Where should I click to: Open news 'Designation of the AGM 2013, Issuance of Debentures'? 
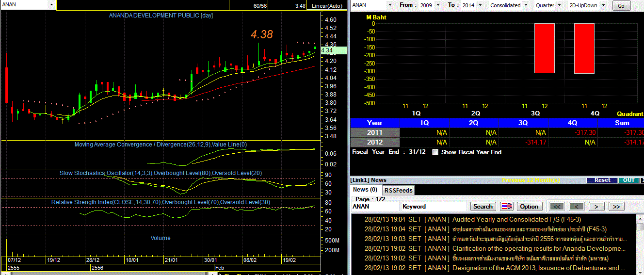point(538,268)
